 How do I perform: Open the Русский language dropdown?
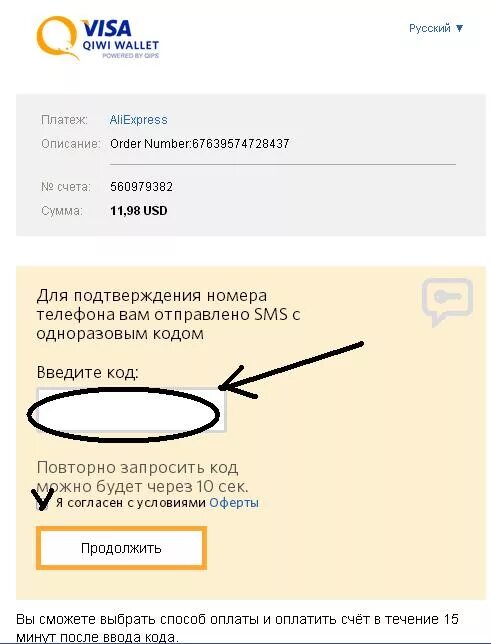point(436,28)
